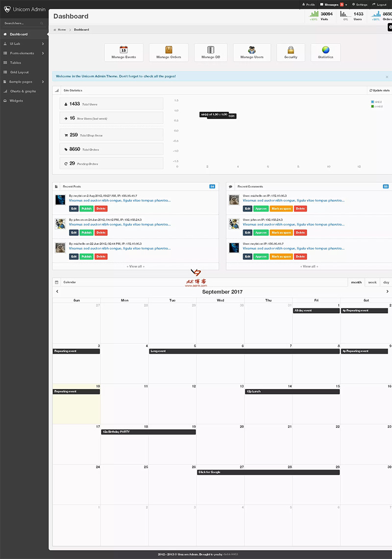Switch calendar to day view
The height and width of the screenshot is (559, 392).
coord(386,282)
